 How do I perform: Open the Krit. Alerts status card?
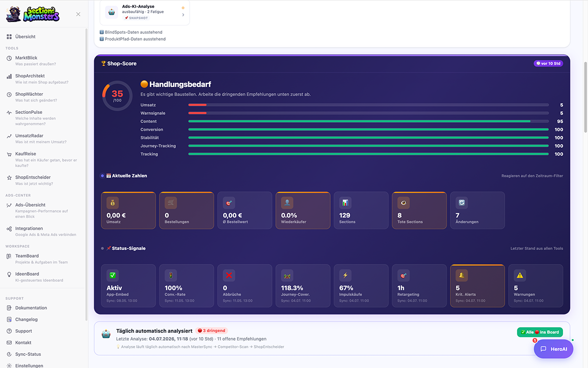(x=478, y=286)
